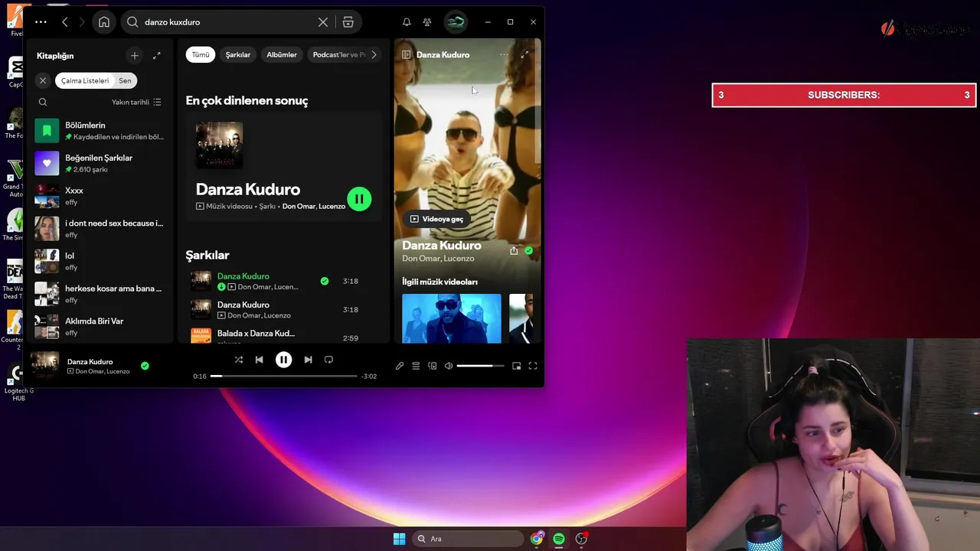
Task: Open the lol playlist
Action: click(x=100, y=261)
